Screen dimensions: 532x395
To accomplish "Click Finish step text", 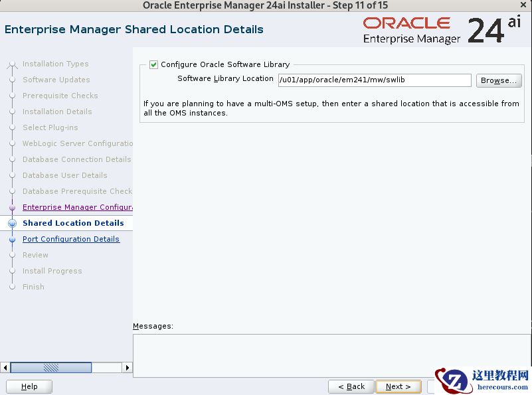I will pos(33,287).
